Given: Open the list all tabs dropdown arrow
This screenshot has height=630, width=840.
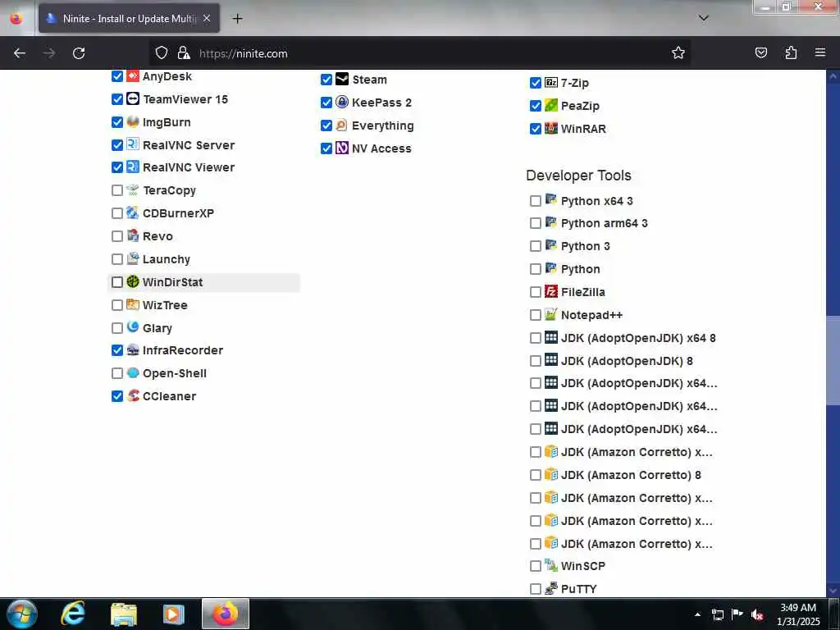Looking at the screenshot, I should point(703,18).
